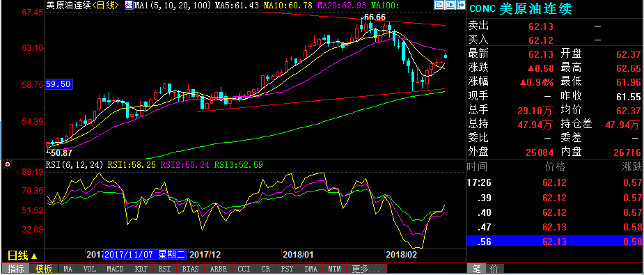Click the chart-with-left-arrow icon at top right
The height and width of the screenshot is (275, 644).
coord(439,6)
